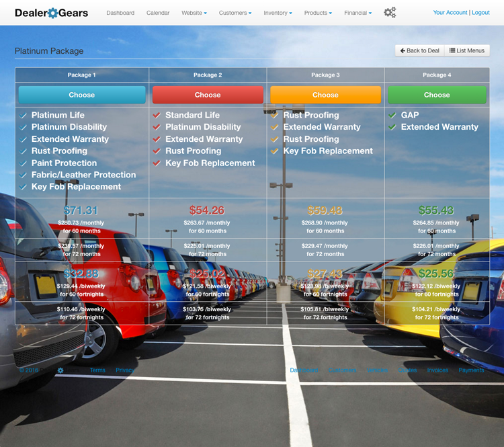Click the $32.88 biweekly price

point(81,274)
